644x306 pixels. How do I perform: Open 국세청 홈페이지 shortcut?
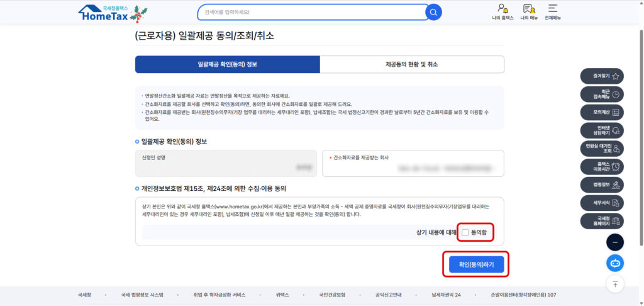pyautogui.click(x=602, y=221)
